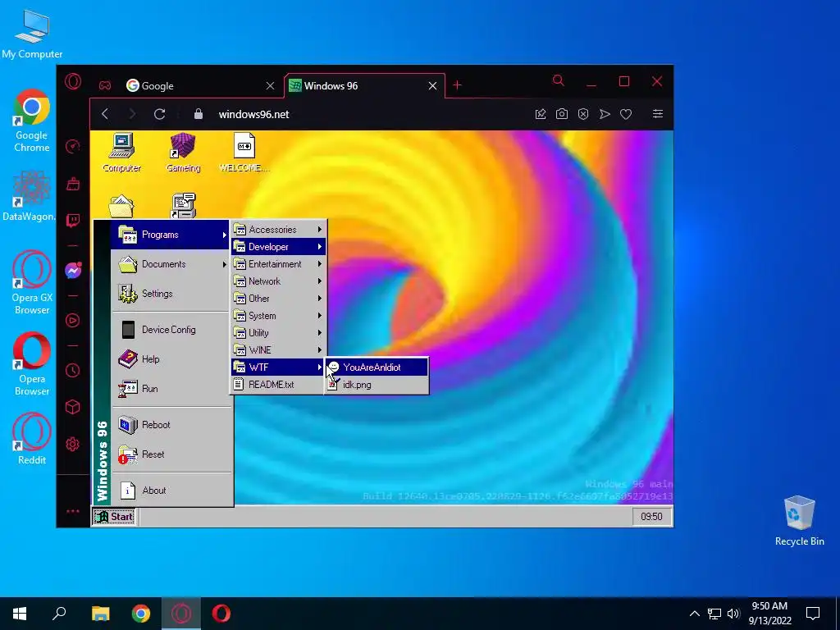The width and height of the screenshot is (840, 630).
Task: Expand the Developer submenu
Action: click(x=279, y=246)
